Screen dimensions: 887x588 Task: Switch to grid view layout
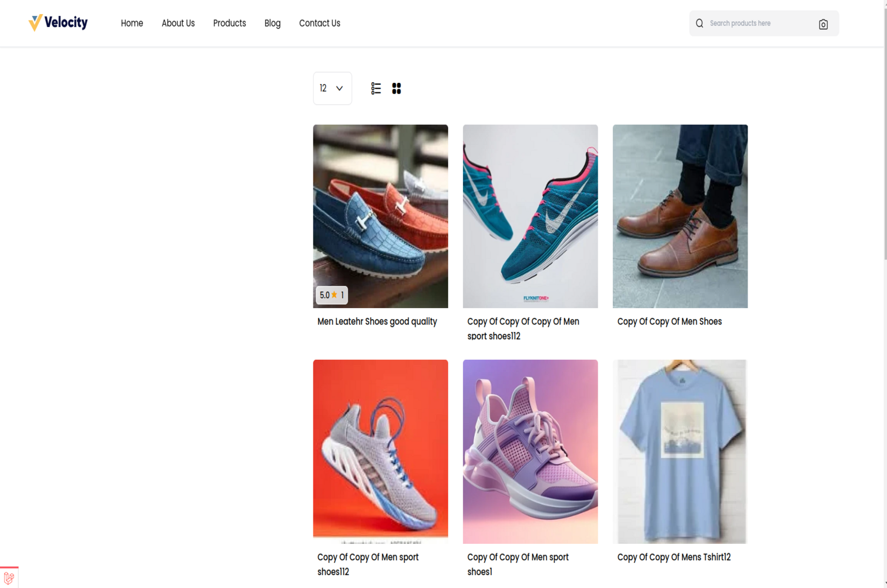[x=396, y=88]
